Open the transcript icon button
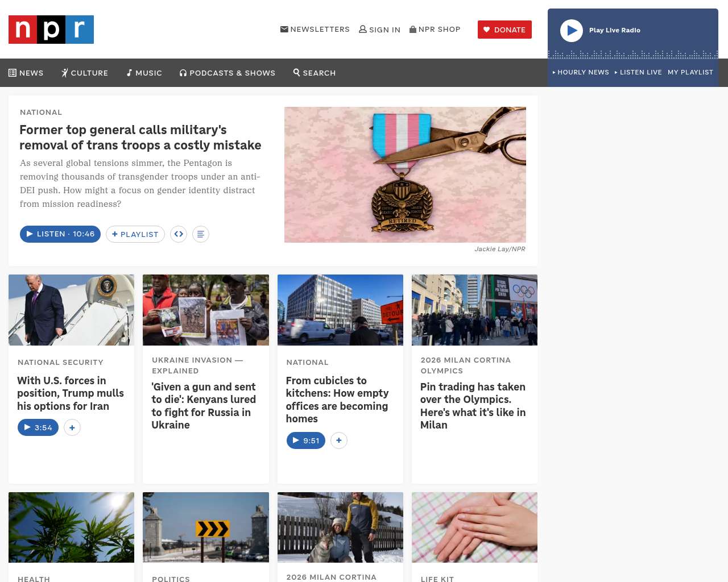 [201, 234]
